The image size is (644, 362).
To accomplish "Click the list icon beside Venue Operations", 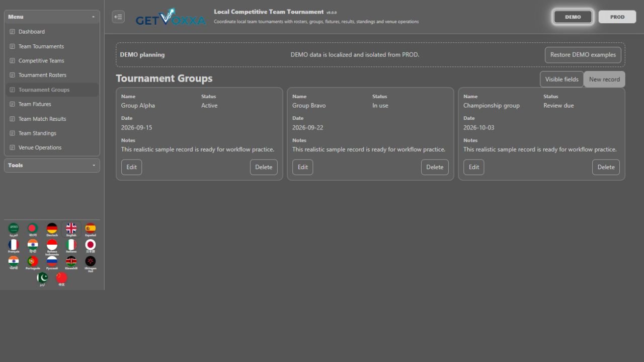I will [13, 148].
